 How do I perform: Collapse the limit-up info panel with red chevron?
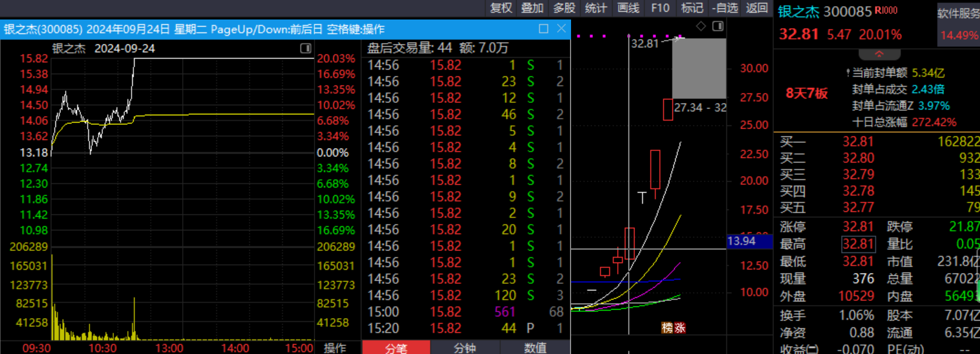(879, 54)
